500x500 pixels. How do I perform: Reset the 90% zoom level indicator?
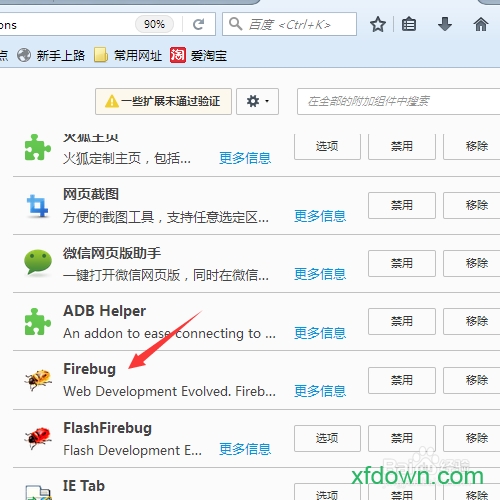click(154, 24)
